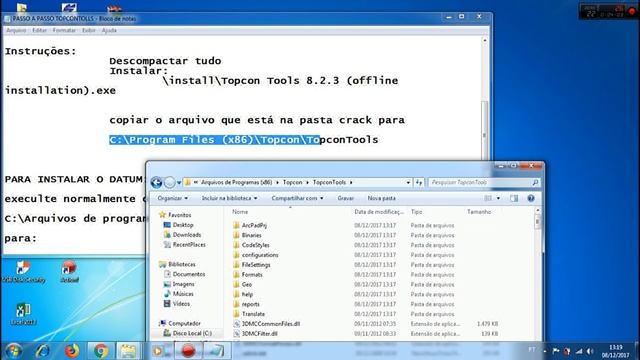
Task: Open Documentos library in navigation pane
Action: coord(189,274)
